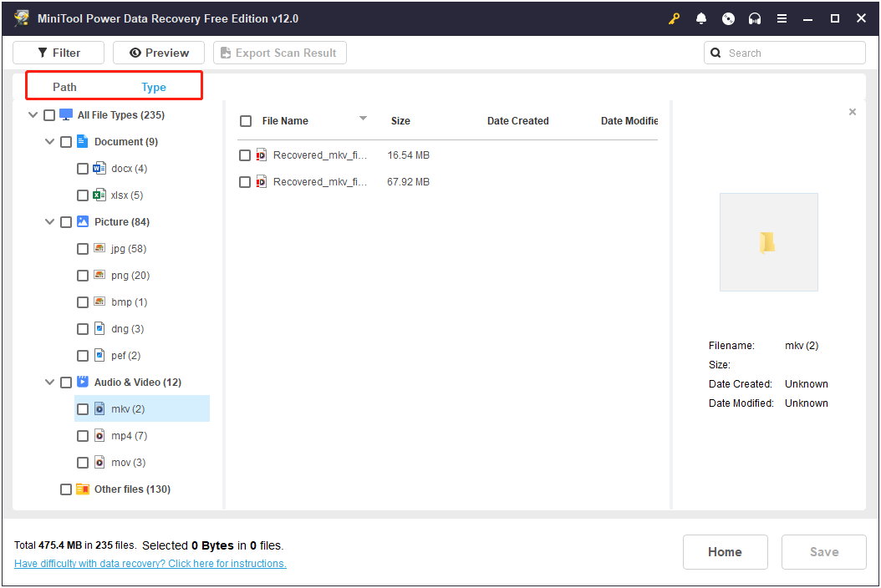Check the Other files (130) checkbox
The height and width of the screenshot is (588, 881).
[x=66, y=489]
